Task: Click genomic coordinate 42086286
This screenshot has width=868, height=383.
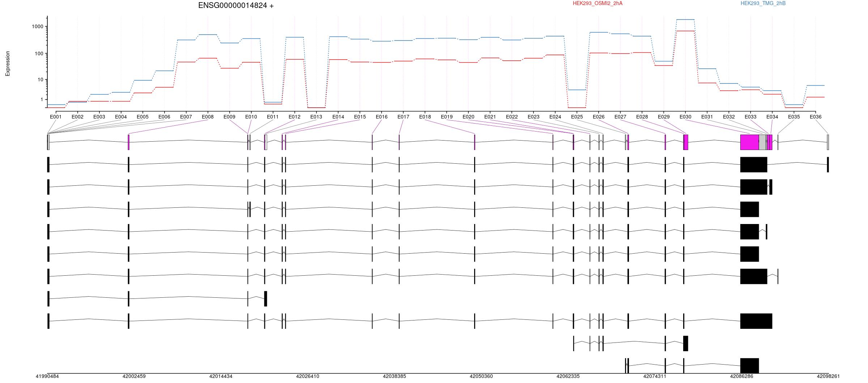Action: (x=741, y=376)
